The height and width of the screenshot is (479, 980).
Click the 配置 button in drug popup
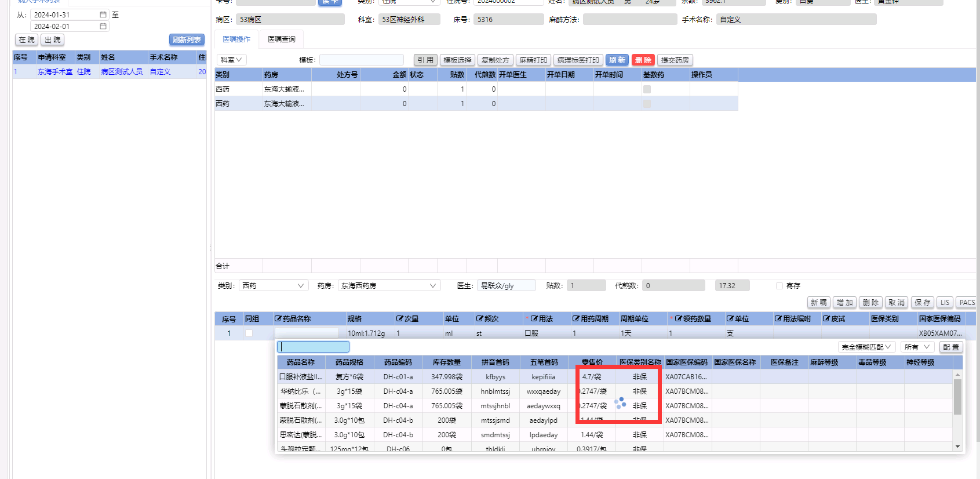click(x=950, y=347)
